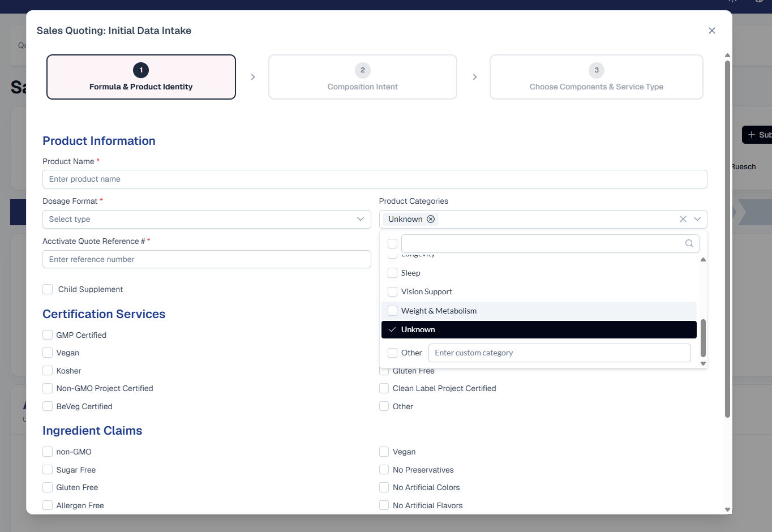Click the category list scroll down arrow
Image resolution: width=772 pixels, height=532 pixels.
click(x=703, y=363)
